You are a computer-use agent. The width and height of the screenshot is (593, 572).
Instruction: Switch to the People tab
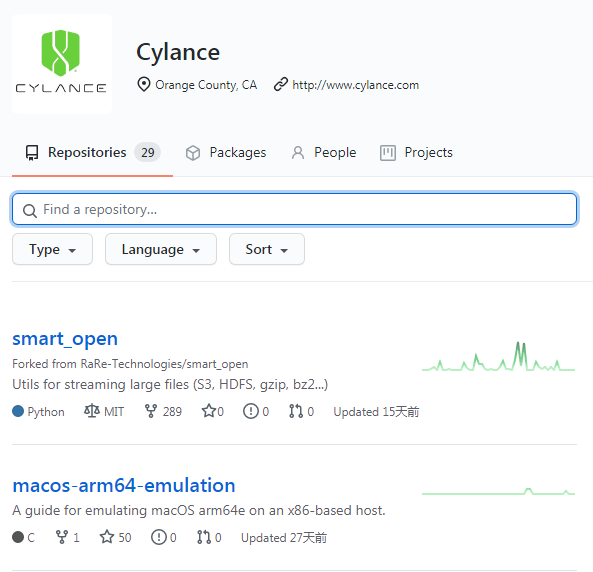pyautogui.click(x=324, y=153)
